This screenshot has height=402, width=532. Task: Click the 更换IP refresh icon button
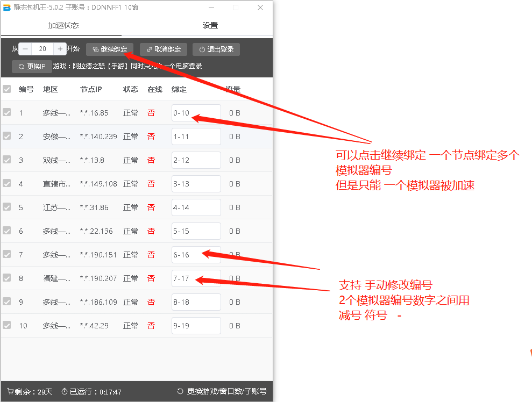(32, 67)
